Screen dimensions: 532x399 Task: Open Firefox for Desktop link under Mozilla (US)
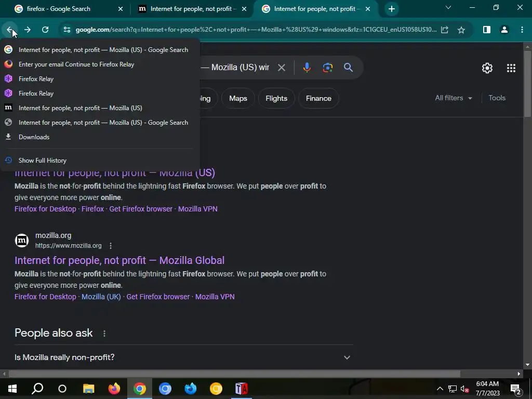[x=45, y=209]
